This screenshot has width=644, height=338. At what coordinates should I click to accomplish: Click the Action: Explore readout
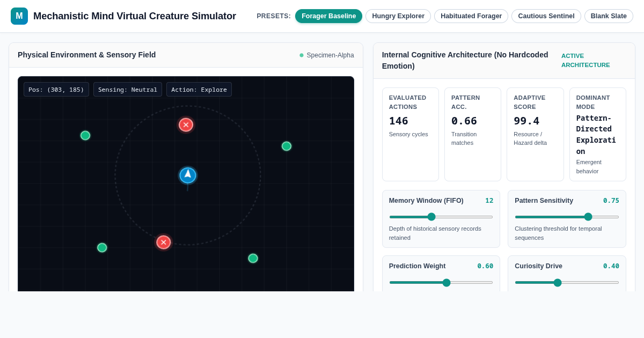tap(199, 90)
